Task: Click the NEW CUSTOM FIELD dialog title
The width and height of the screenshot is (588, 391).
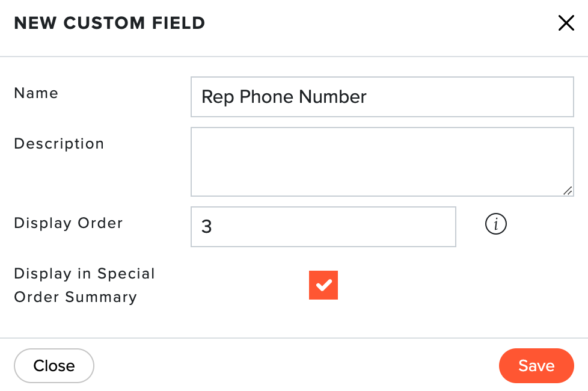Action: click(x=109, y=23)
